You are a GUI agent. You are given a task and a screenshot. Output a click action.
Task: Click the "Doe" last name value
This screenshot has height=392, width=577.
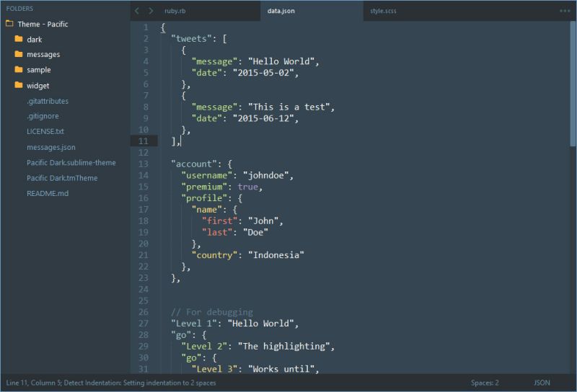pos(255,233)
